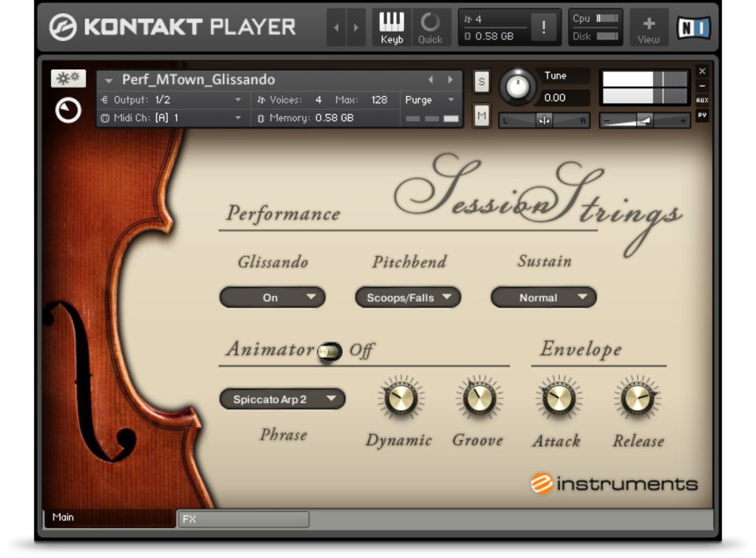Open the Pitchbend Scoops/Falls dropdown

tap(408, 297)
